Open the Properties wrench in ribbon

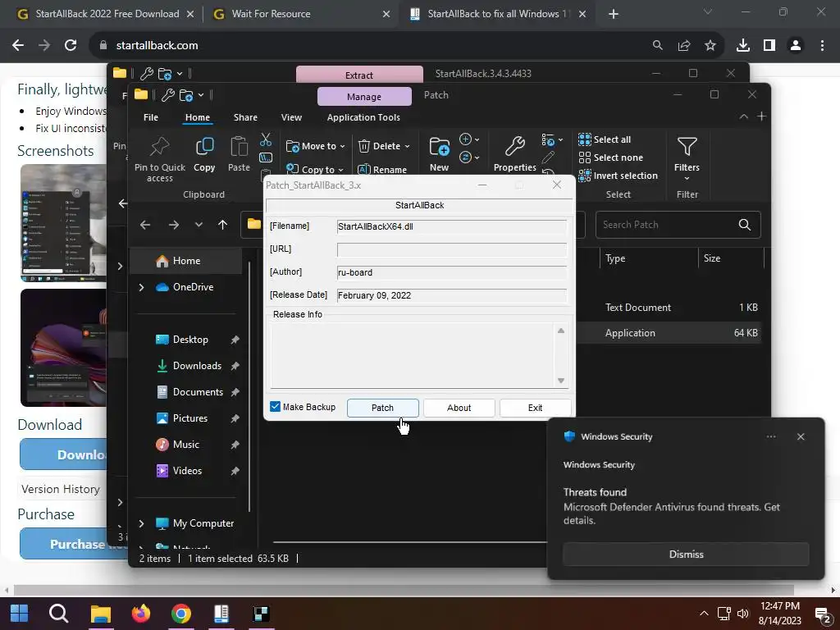coord(515,146)
